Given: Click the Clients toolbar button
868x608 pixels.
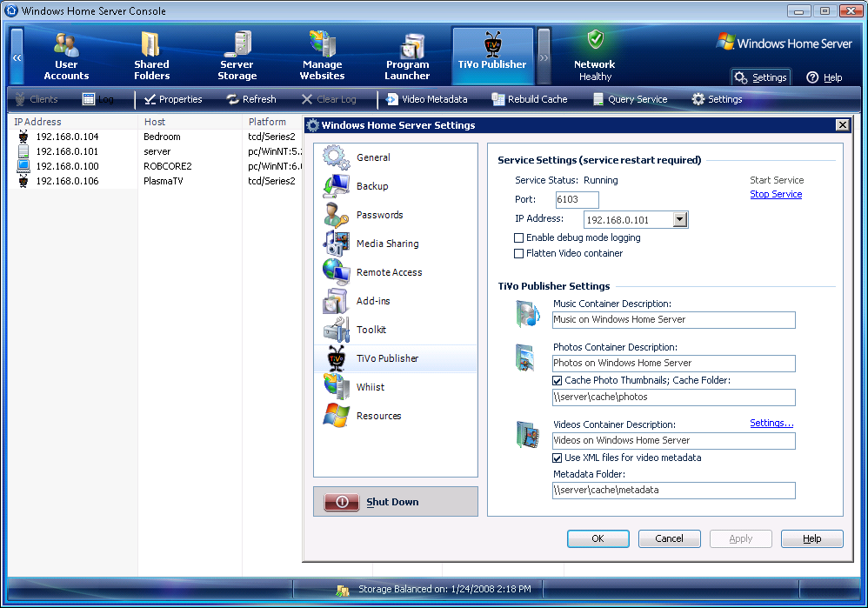Looking at the screenshot, I should pos(37,99).
